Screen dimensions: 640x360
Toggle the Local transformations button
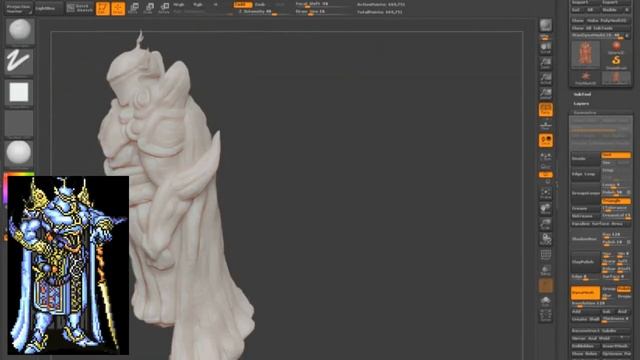546,140
